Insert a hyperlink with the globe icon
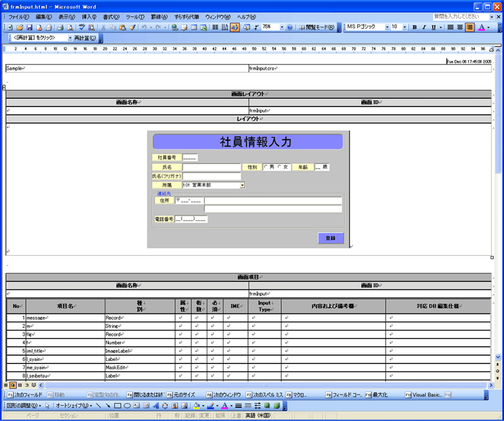 174,28
